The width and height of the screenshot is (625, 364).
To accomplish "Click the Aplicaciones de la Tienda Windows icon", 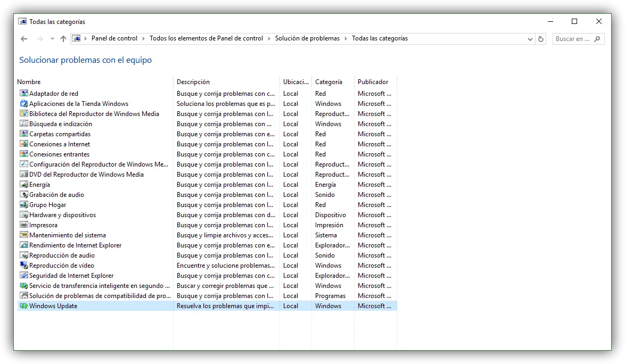I will (x=24, y=104).
